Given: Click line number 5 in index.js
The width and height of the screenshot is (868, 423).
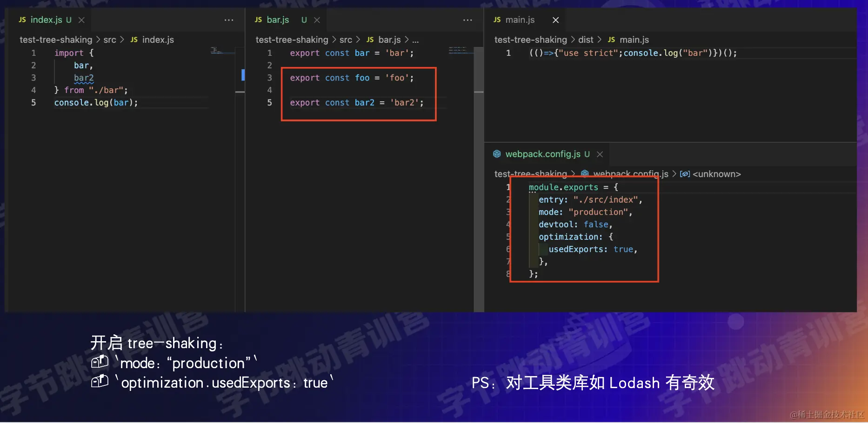Looking at the screenshot, I should click(33, 102).
